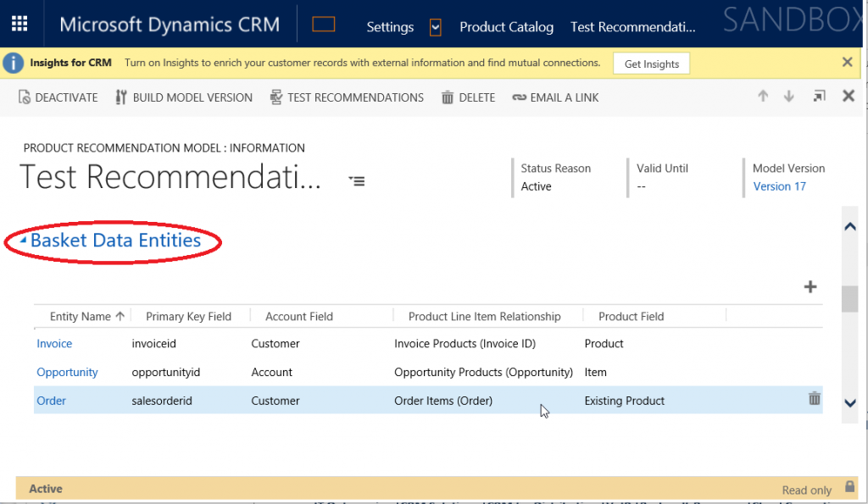
Task: Click the vertical scrollbar thumb
Action: (x=849, y=299)
